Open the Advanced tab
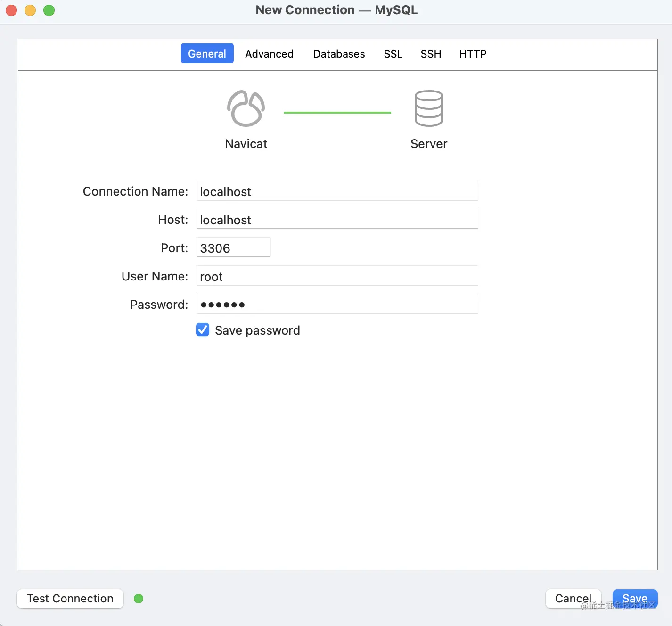Screen dimensions: 672x626 pyautogui.click(x=270, y=54)
